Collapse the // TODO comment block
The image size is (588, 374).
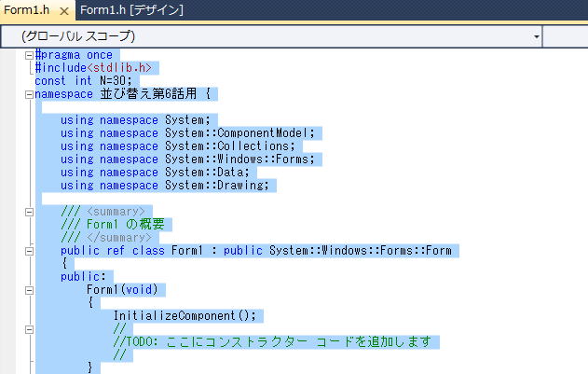tap(29, 329)
